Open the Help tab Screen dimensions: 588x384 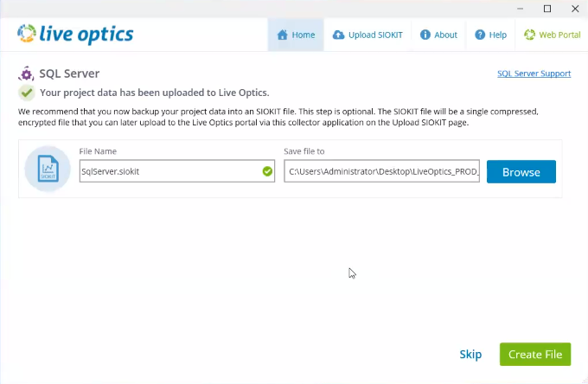click(490, 35)
